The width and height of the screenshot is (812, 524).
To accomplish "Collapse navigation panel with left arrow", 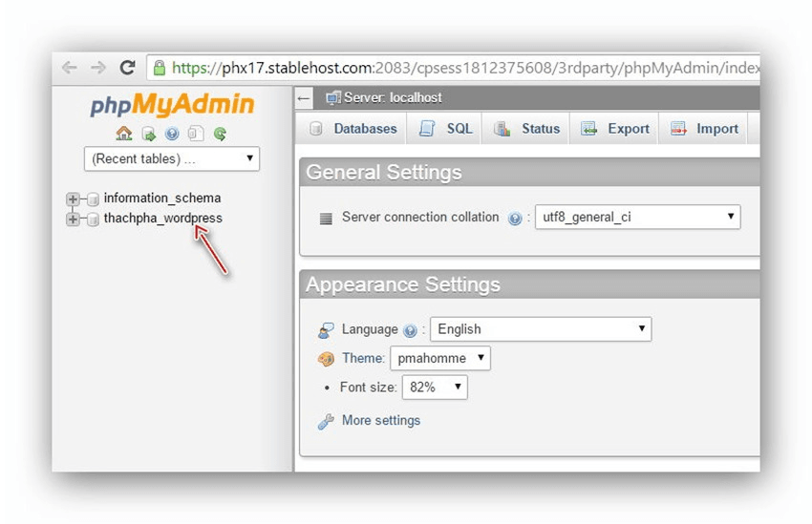I will tap(304, 97).
